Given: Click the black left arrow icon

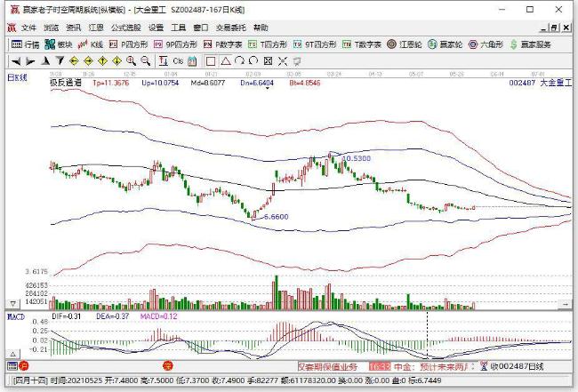Looking at the screenshot, I should [x=16, y=61].
